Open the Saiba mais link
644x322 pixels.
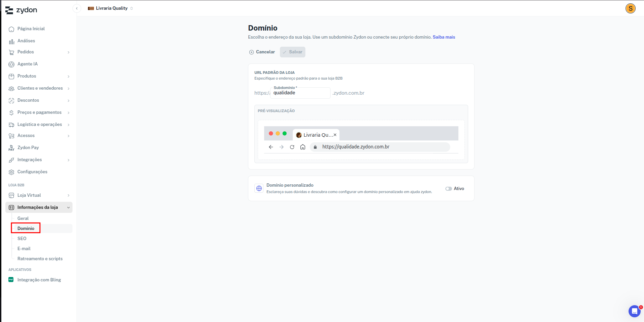[444, 37]
